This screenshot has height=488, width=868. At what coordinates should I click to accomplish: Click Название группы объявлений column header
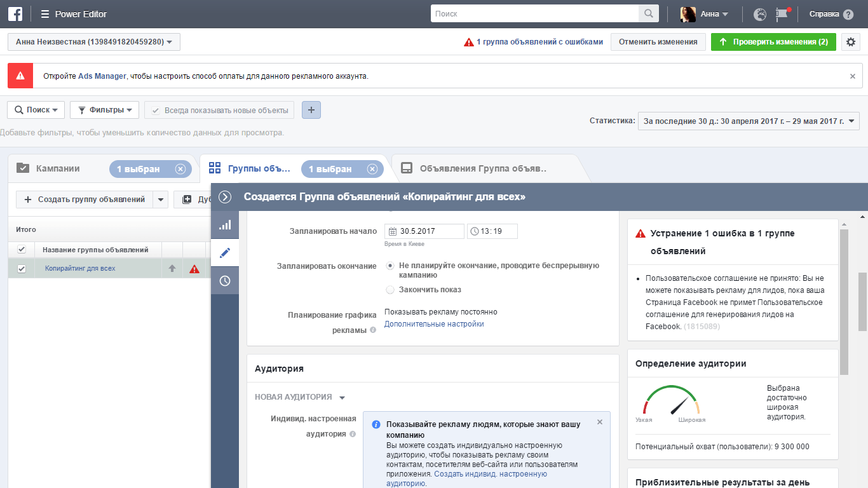tap(95, 250)
